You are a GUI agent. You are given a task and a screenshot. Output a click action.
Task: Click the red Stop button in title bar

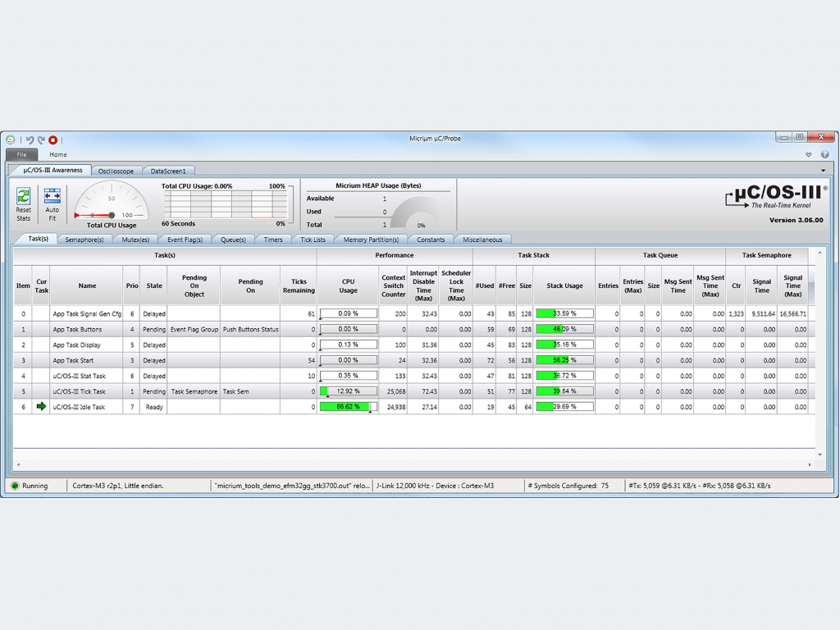coord(53,139)
